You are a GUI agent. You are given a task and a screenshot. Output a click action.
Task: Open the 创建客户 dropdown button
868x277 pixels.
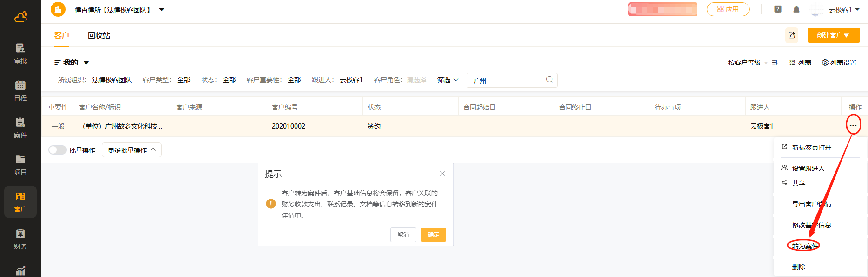tap(833, 35)
